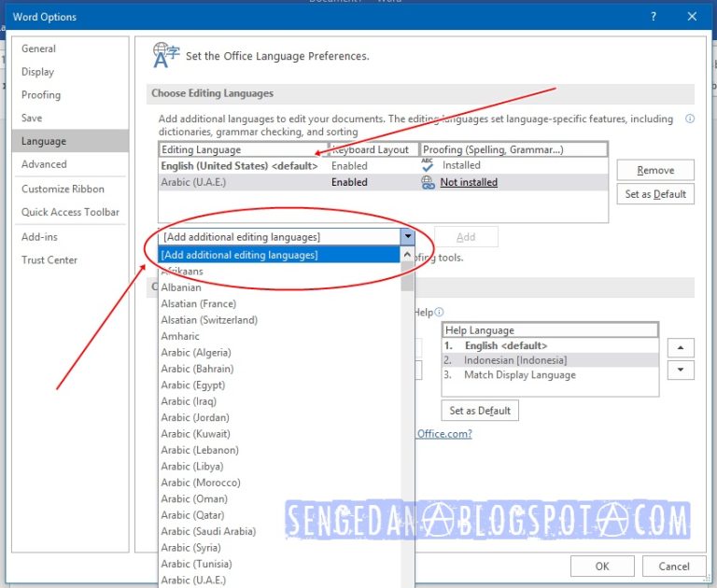The height and width of the screenshot is (588, 717).
Task: Move help language up with arrow button
Action: [681, 347]
